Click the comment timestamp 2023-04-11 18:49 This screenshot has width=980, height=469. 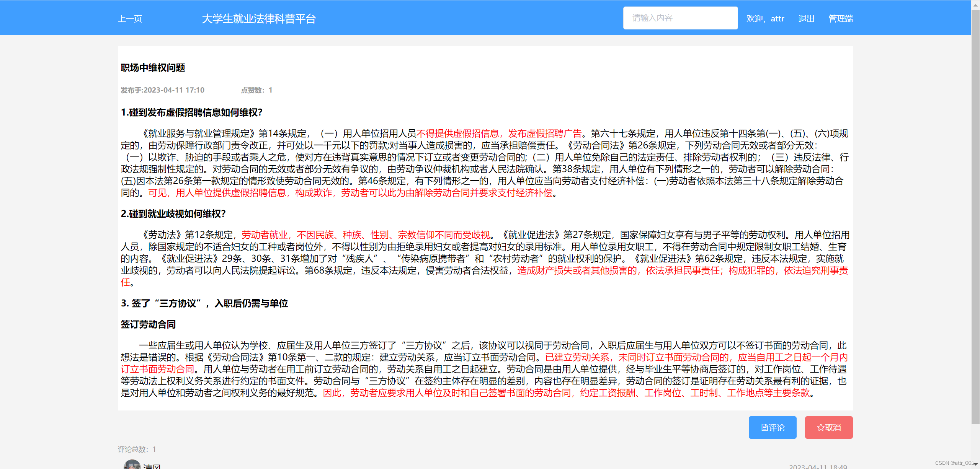tap(818, 466)
